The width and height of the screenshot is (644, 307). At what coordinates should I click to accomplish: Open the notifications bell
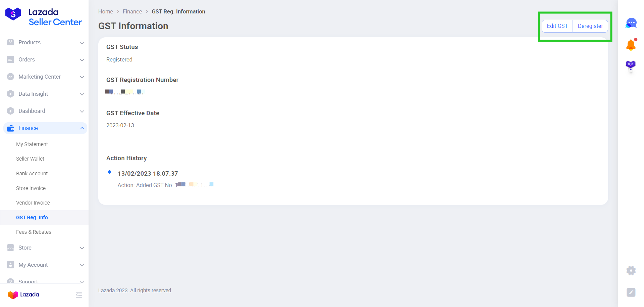631,45
